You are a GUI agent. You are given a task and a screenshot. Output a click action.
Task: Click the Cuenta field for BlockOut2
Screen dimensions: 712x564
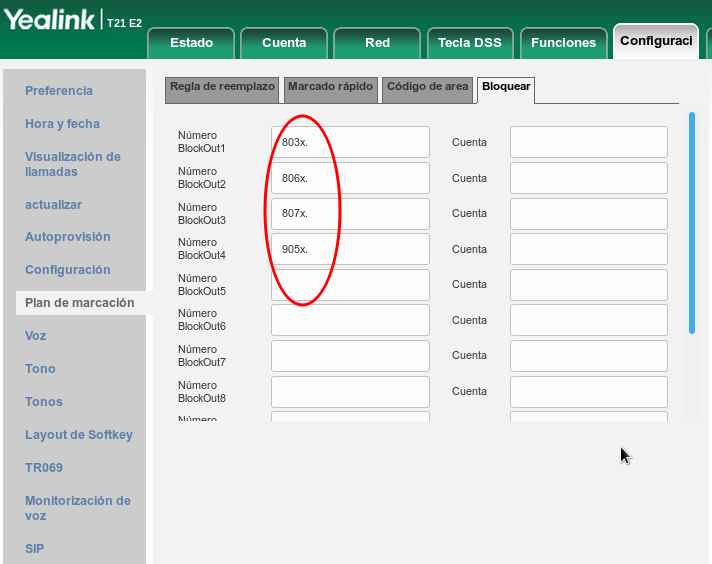pos(588,178)
